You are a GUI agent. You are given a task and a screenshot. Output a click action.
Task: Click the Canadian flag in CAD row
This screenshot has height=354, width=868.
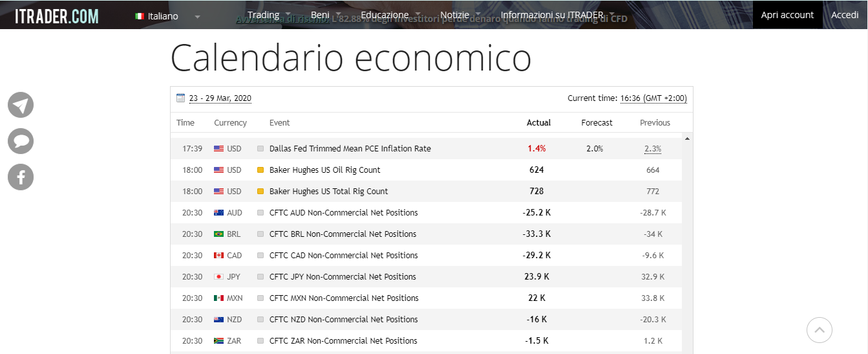coord(218,256)
